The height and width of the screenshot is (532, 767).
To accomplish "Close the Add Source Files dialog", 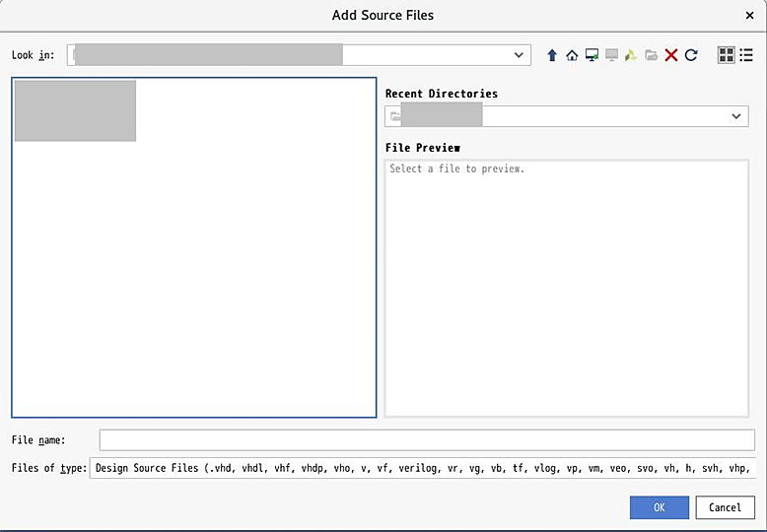I will [x=749, y=16].
